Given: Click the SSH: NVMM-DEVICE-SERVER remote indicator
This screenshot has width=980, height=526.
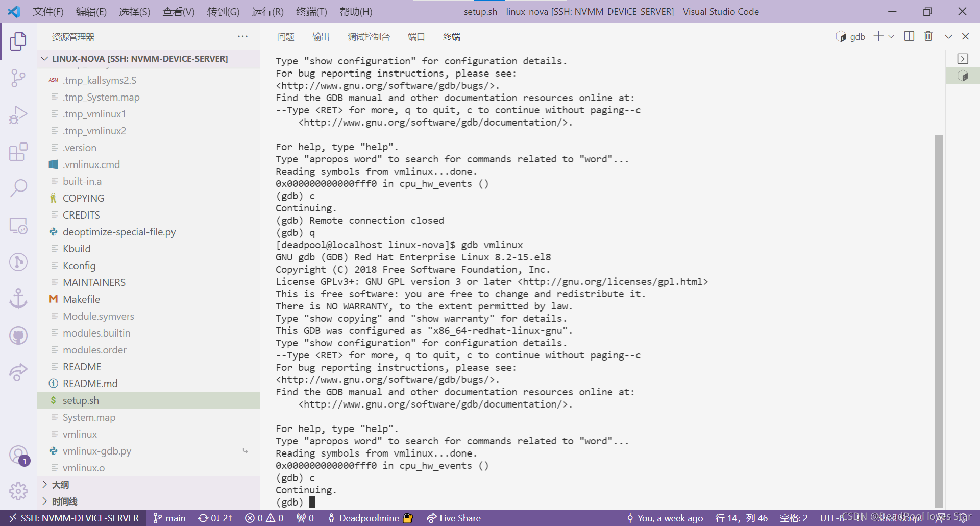Looking at the screenshot, I should 73,518.
